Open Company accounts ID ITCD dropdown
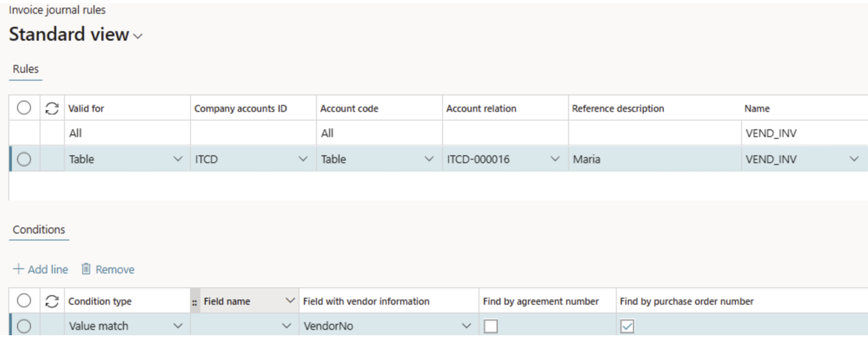 pos(303,159)
